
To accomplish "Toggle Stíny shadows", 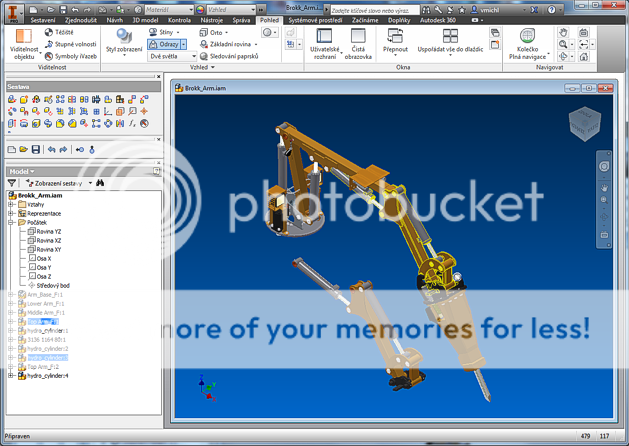I will 161,32.
